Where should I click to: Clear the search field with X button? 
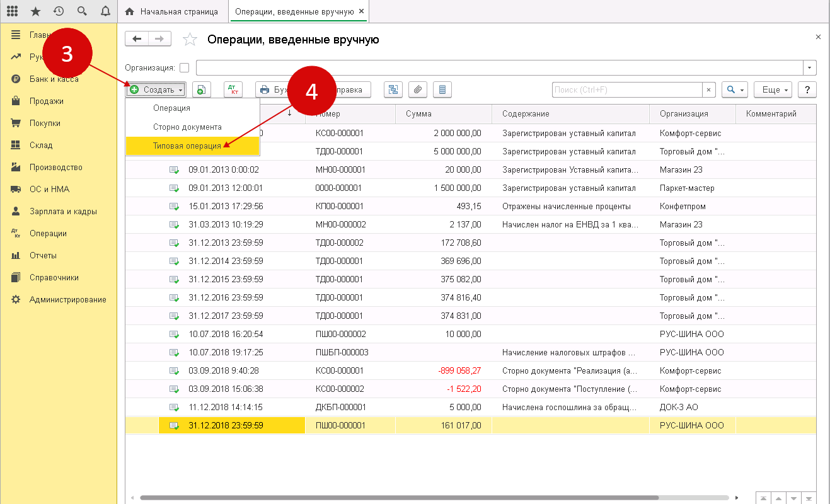pos(709,90)
